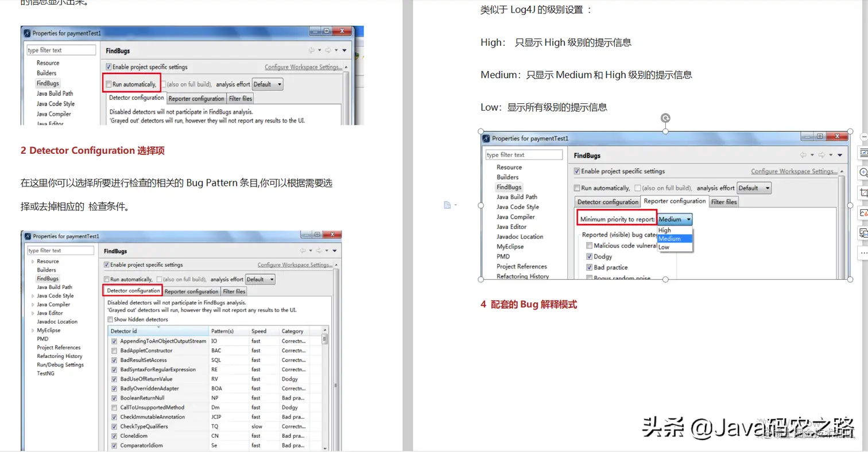868x452 pixels.
Task: Switch to the Reporter configuration tab
Action: 675,201
